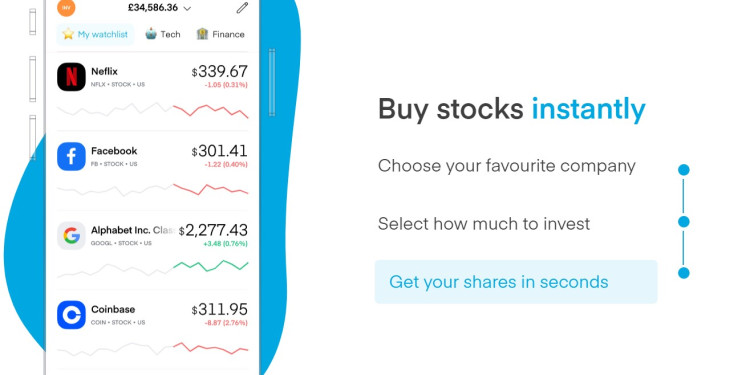Select the My watchlist tab
750x375 pixels.
click(95, 34)
